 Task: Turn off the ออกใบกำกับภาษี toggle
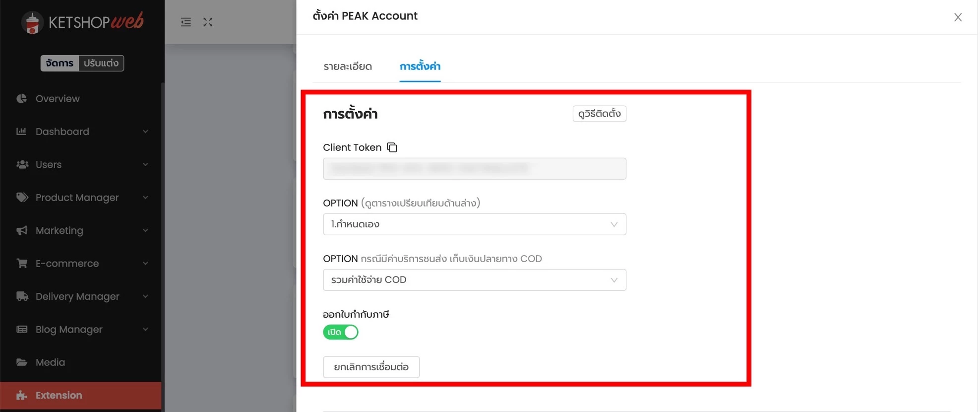coord(341,332)
